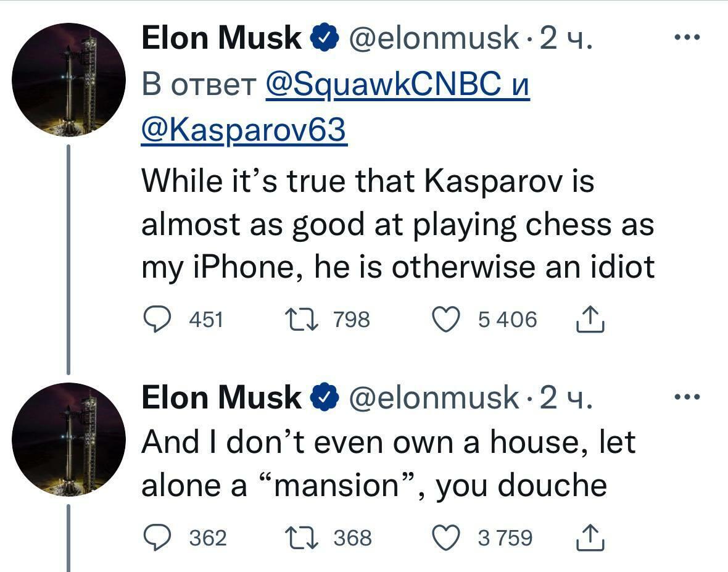Open the @Kasparov63 profile link
The height and width of the screenshot is (572, 728).
(244, 130)
